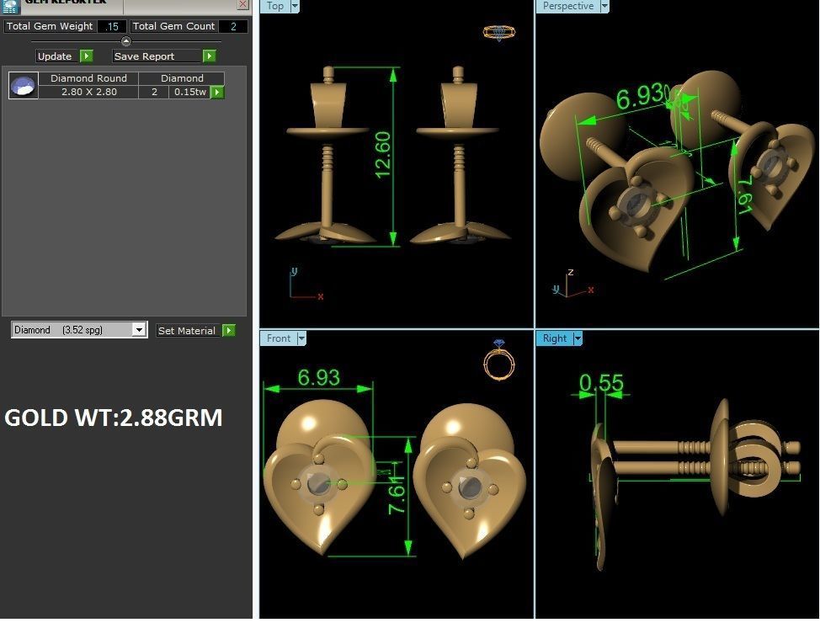820x644 pixels.
Task: Click the gem quantity cell showing 2
Action: click(x=154, y=92)
